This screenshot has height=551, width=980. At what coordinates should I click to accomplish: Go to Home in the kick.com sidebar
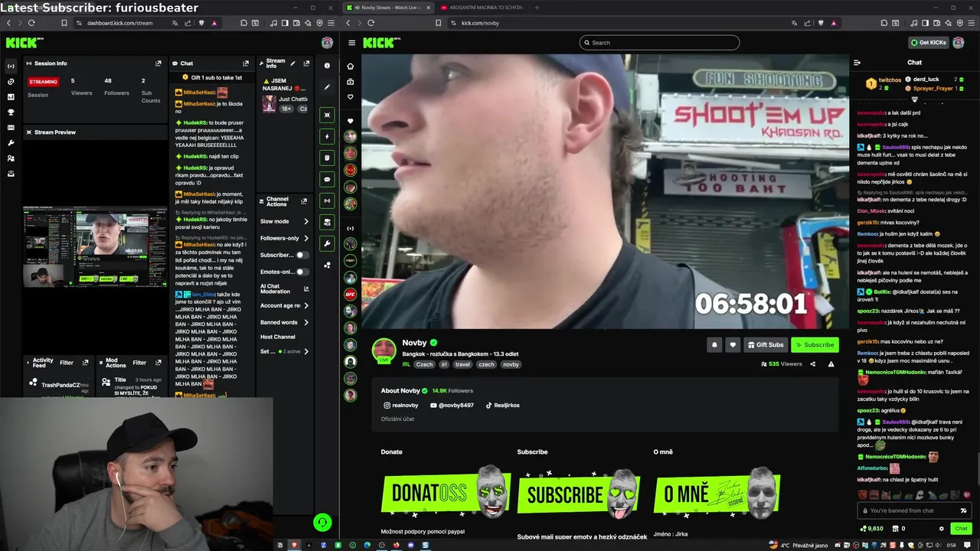pos(351,67)
